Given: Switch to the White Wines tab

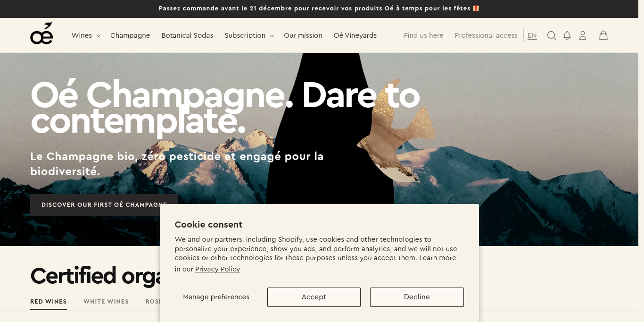Looking at the screenshot, I should pos(106,302).
